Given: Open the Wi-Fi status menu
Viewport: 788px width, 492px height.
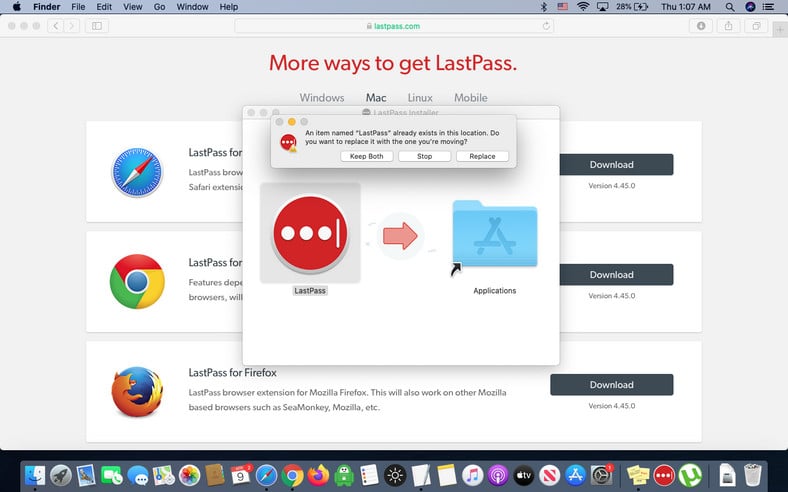Looking at the screenshot, I should 583,7.
